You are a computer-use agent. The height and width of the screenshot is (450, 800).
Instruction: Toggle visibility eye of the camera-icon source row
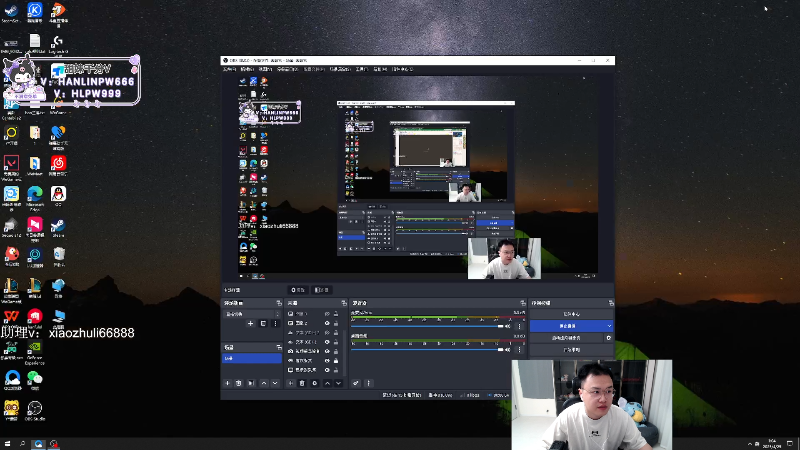(327, 351)
